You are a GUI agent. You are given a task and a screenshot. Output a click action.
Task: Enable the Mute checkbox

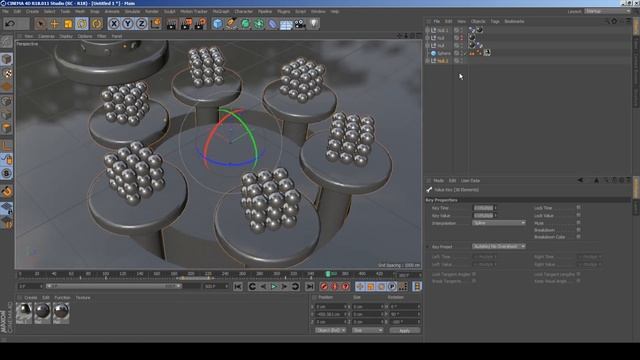coord(578,223)
